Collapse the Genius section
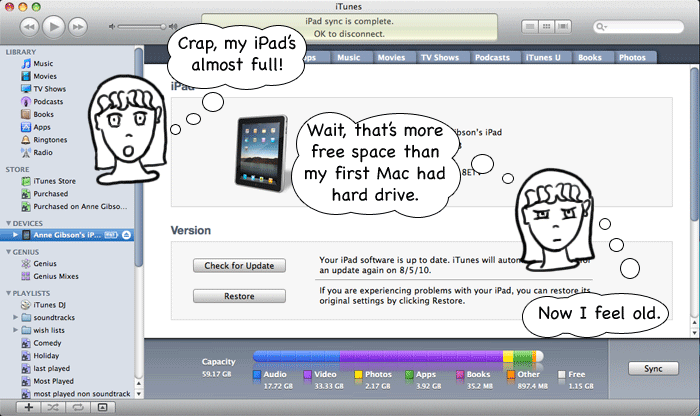700x416 pixels. (x=8, y=252)
